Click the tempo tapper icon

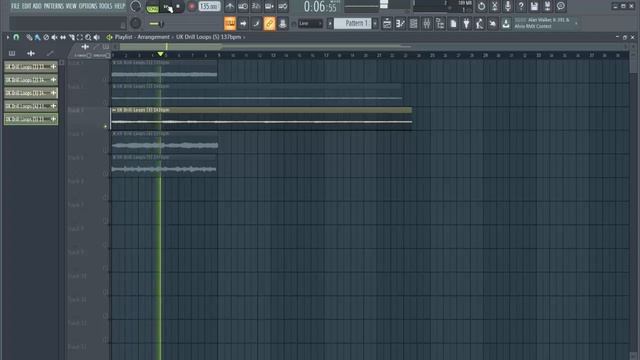[x=480, y=24]
